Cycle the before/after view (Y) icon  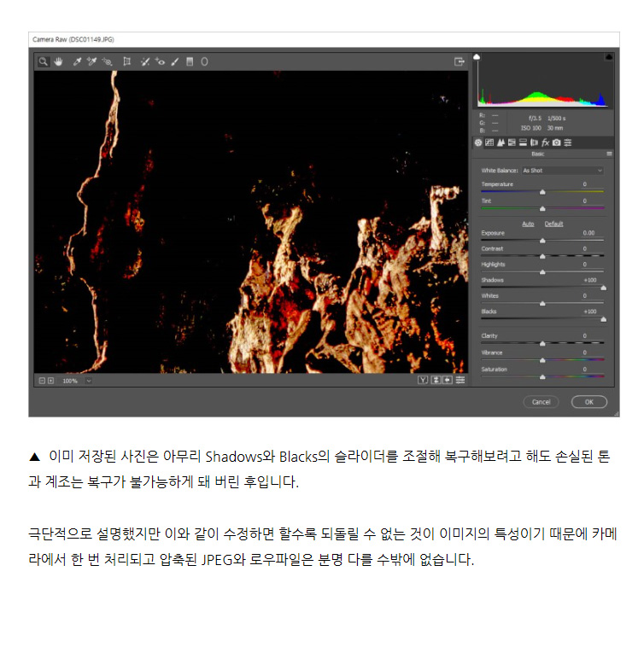[423, 380]
